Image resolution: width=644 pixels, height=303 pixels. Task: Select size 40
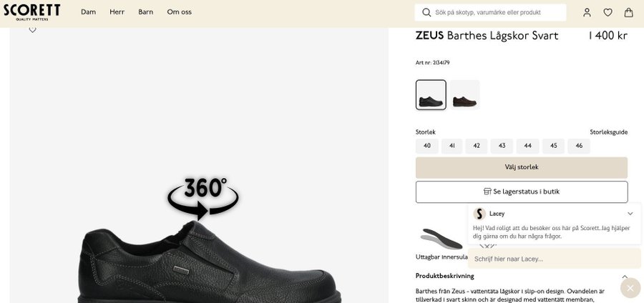point(427,146)
